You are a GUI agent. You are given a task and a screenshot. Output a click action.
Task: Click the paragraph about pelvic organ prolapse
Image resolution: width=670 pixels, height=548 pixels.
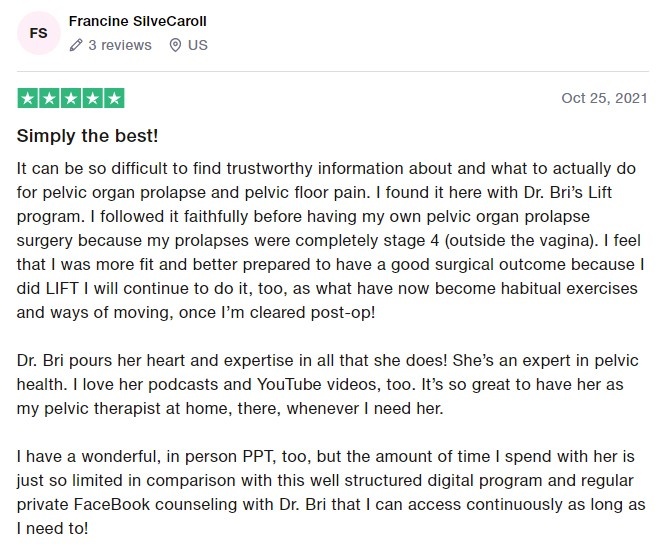330,240
